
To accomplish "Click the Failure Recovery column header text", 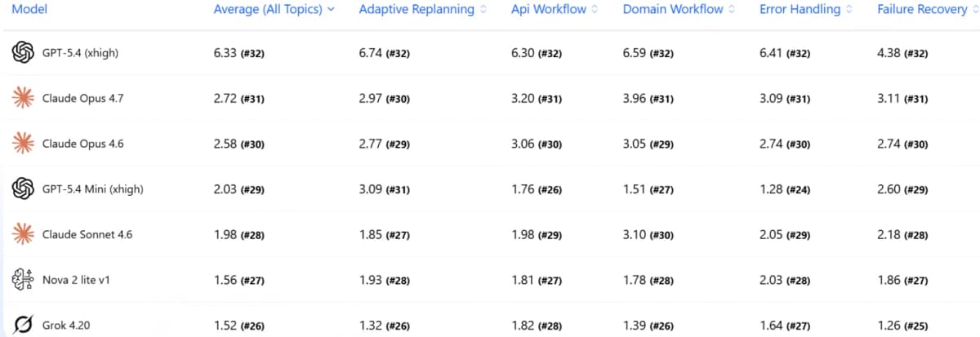I will click(x=921, y=10).
